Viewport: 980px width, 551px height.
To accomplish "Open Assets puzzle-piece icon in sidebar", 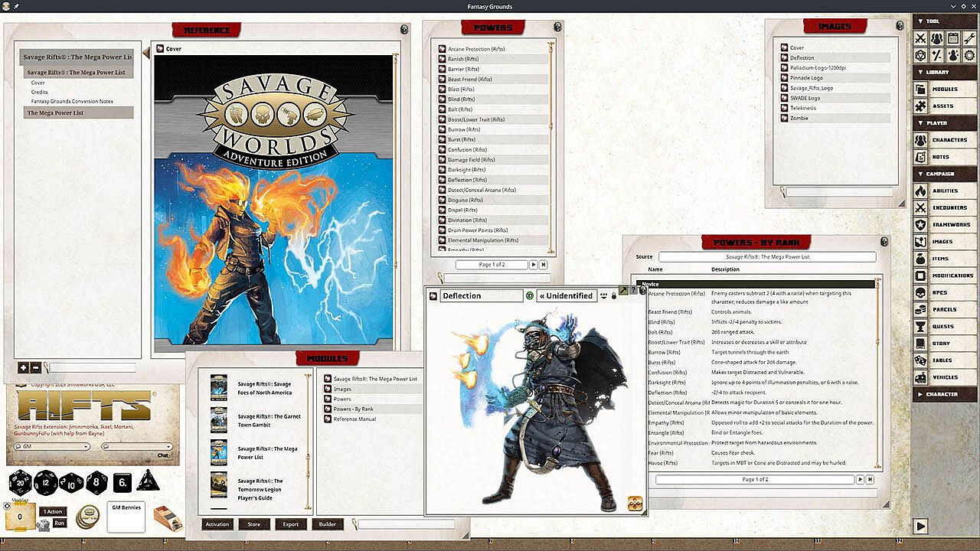I will tap(920, 106).
